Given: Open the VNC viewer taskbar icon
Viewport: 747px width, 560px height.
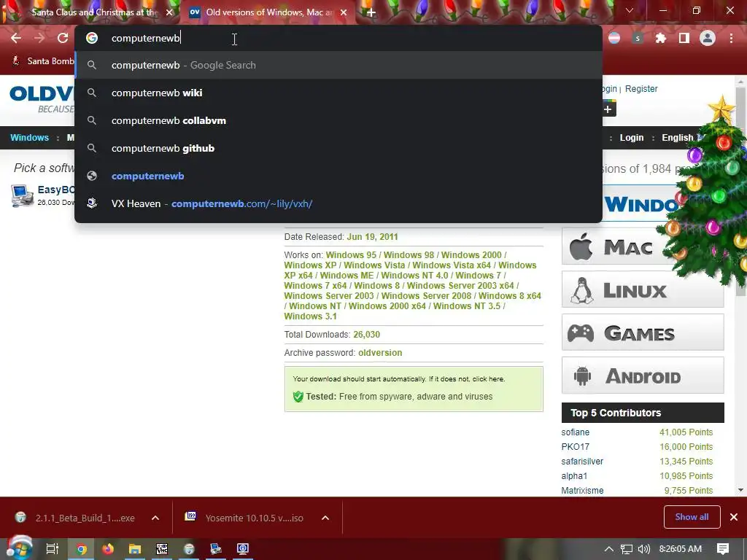Looking at the screenshot, I should 162,549.
